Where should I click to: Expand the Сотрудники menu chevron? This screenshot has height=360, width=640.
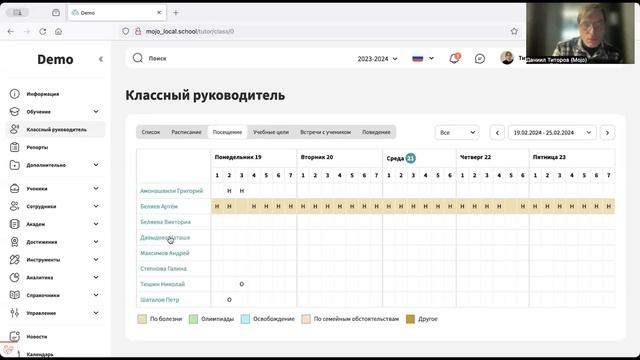(x=96, y=206)
